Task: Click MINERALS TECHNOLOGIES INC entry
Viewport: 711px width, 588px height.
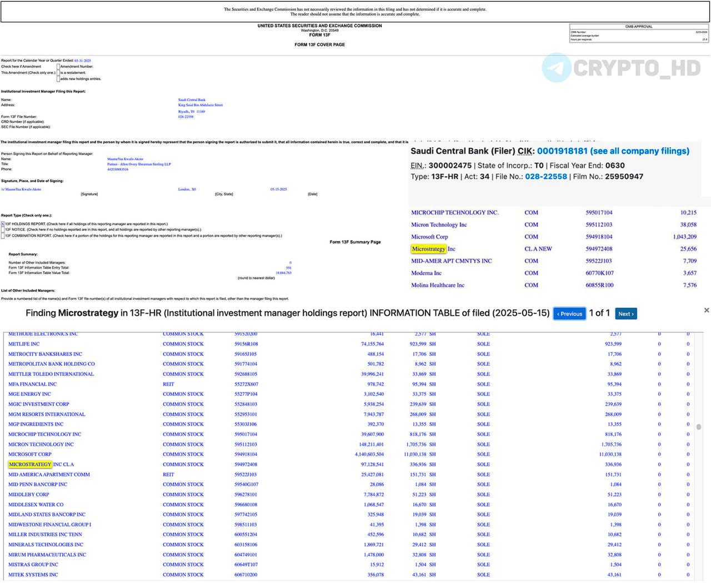Action: 46,545
